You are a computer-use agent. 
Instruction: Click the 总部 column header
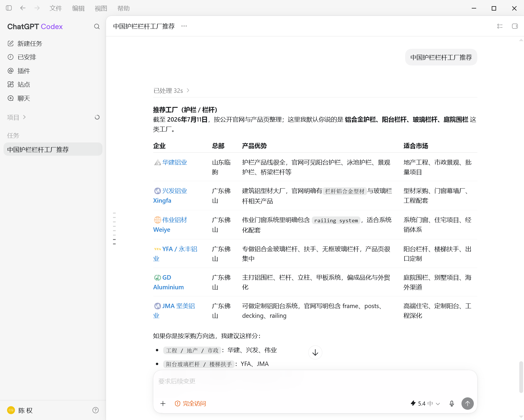click(x=218, y=146)
